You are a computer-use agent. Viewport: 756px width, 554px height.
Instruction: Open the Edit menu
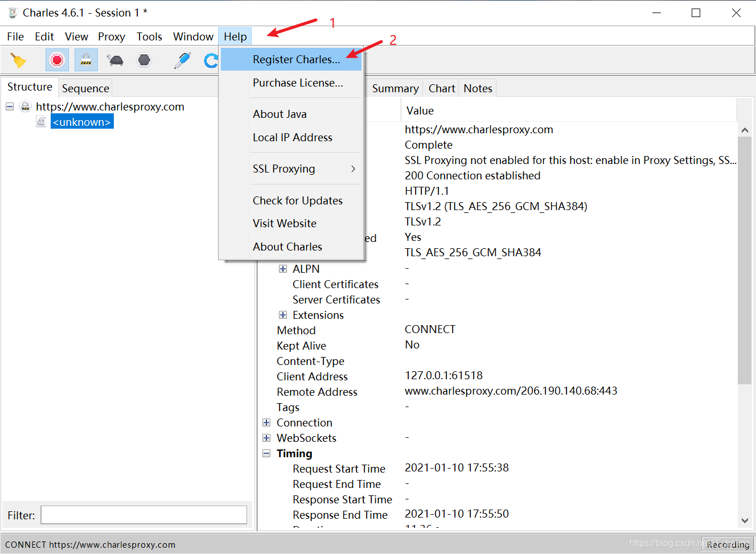(44, 36)
